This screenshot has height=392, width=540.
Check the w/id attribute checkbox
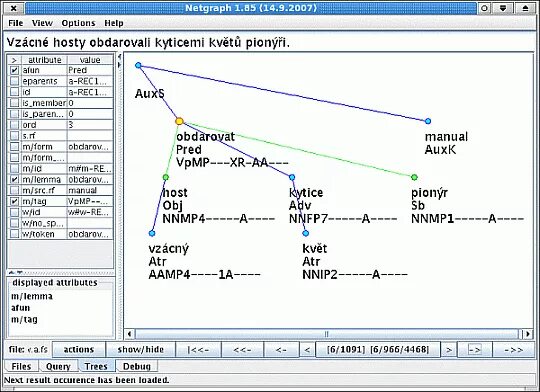pos(14,212)
